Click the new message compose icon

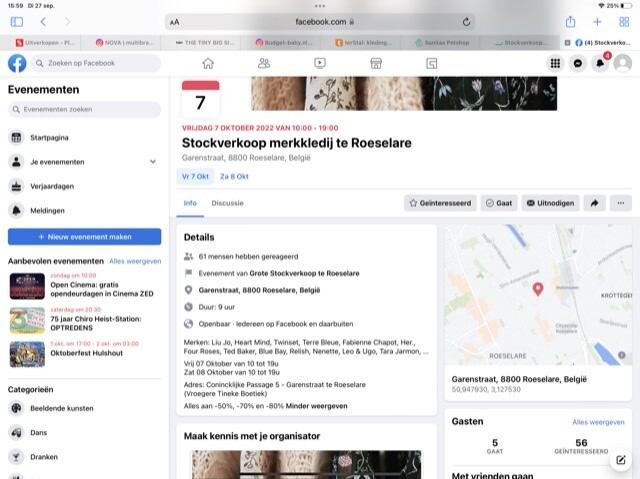click(x=621, y=460)
